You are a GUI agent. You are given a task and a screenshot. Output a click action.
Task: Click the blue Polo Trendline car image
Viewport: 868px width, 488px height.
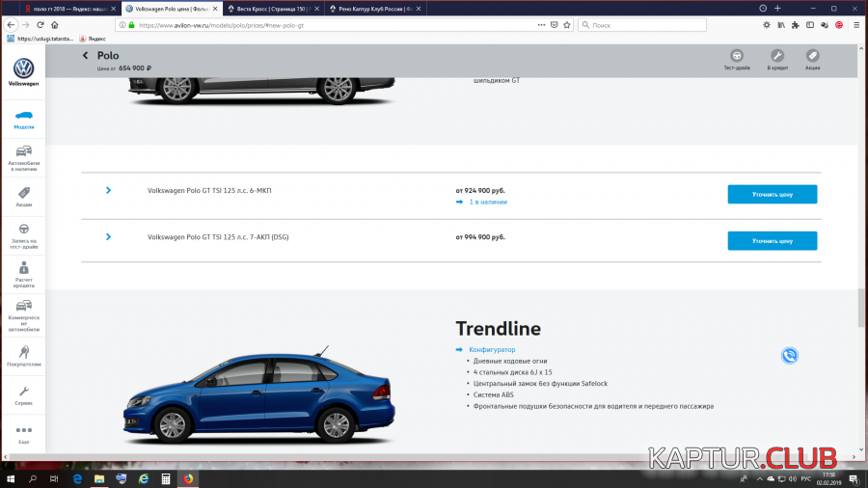[259, 395]
